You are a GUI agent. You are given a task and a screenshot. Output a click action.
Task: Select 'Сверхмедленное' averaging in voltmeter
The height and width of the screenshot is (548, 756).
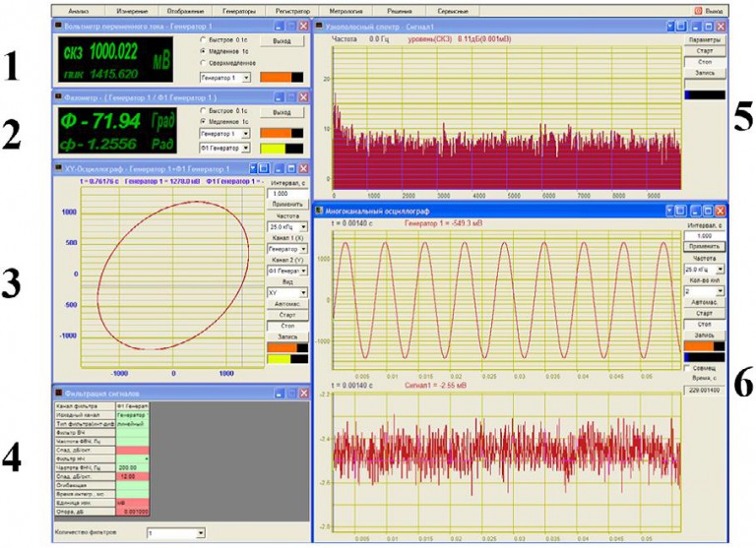pos(203,63)
